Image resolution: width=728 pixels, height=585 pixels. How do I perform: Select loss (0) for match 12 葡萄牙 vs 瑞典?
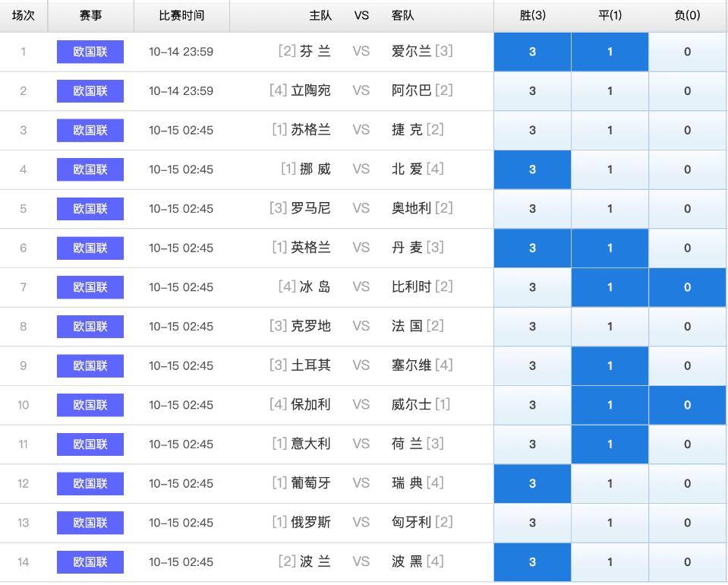(687, 484)
